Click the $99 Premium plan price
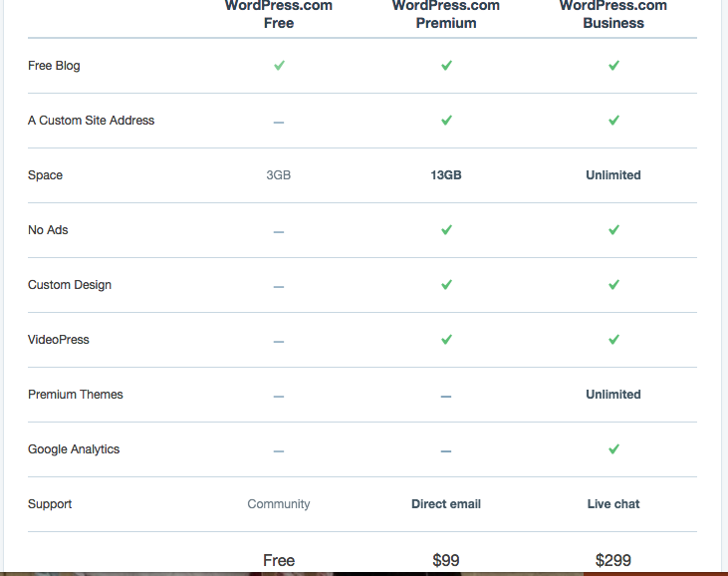Image resolution: width=728 pixels, height=576 pixels. click(446, 560)
